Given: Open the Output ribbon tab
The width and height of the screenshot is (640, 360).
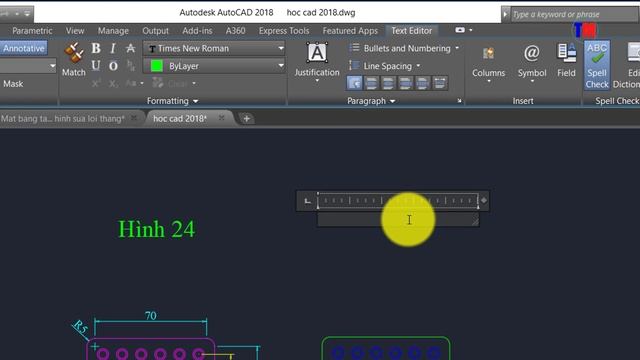Looking at the screenshot, I should [x=156, y=31].
